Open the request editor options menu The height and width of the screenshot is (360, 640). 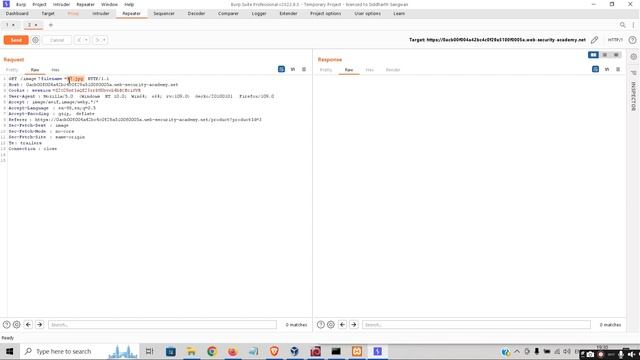304,69
